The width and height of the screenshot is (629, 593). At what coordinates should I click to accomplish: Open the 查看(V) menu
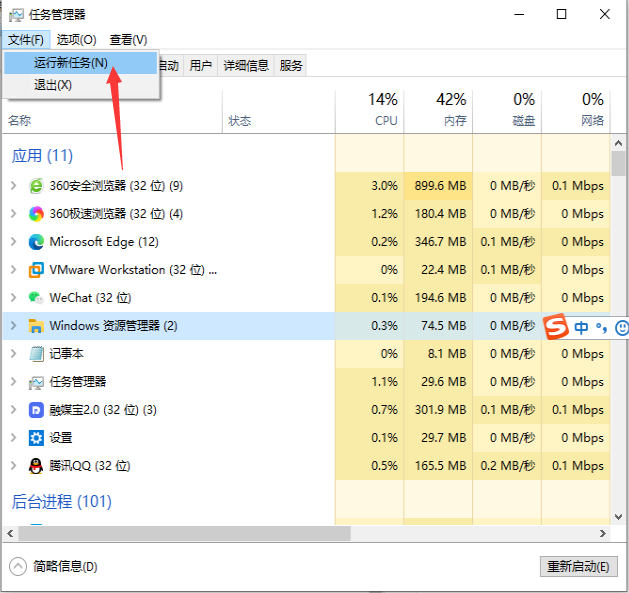[128, 39]
